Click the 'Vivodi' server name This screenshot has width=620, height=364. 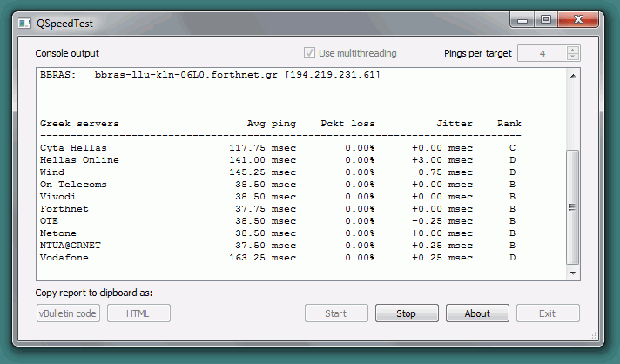pyautogui.click(x=58, y=197)
